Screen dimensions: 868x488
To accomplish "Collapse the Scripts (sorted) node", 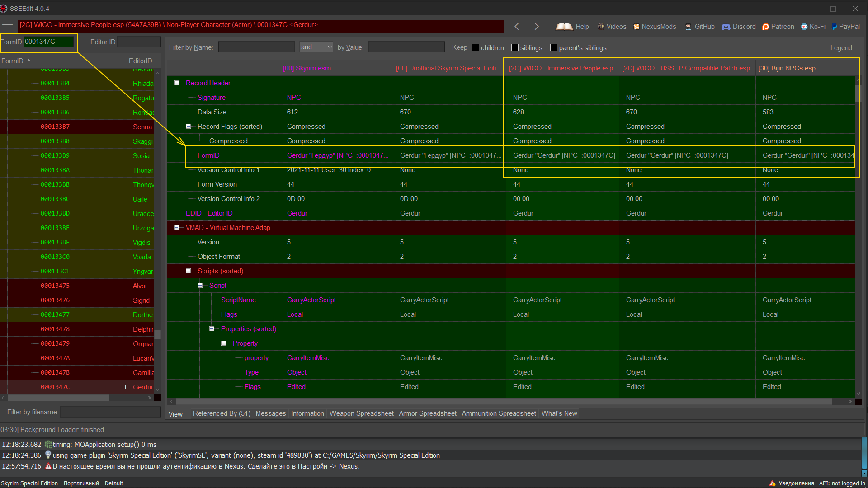I will 188,271.
